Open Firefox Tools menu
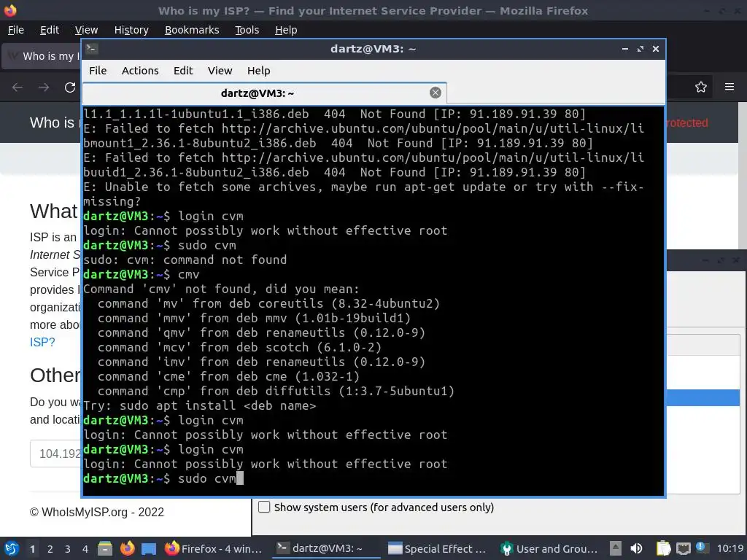 (247, 30)
